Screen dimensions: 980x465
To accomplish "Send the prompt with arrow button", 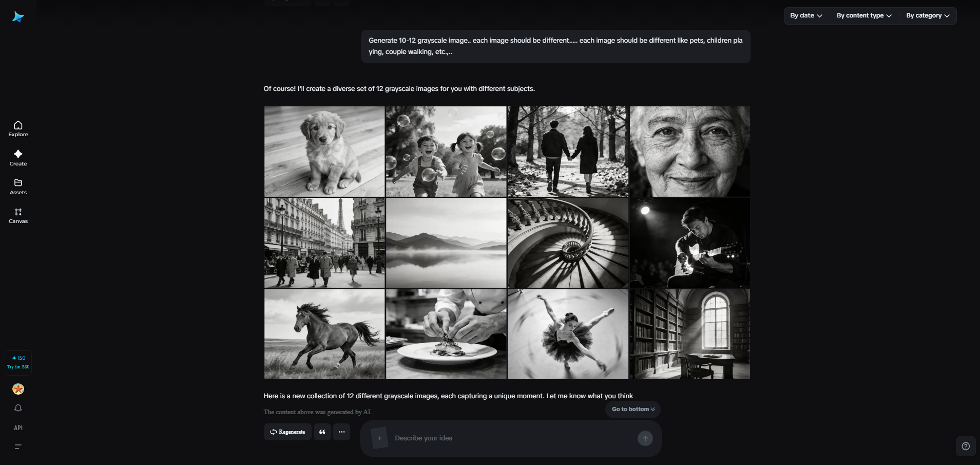I will [x=645, y=438].
